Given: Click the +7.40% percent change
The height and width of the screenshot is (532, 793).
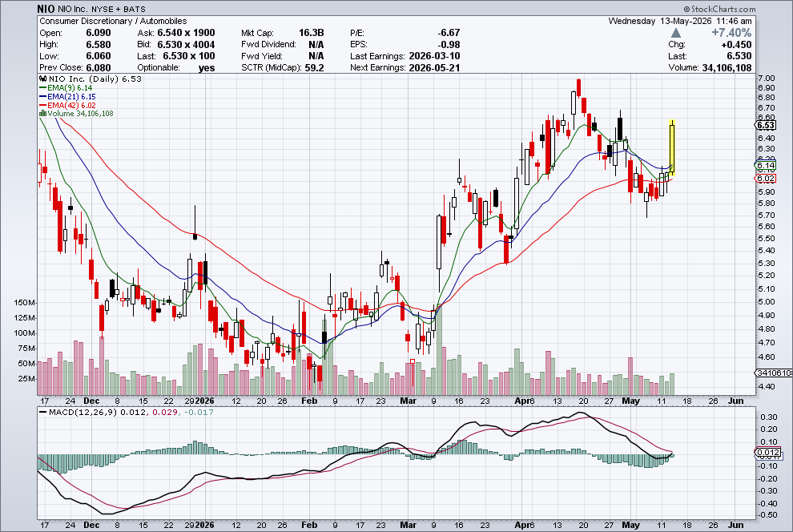Looking at the screenshot, I should (x=731, y=33).
